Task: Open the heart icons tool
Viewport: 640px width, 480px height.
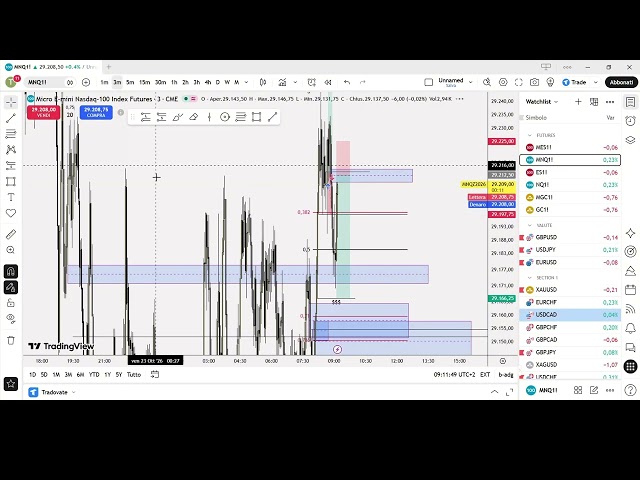Action: pyautogui.click(x=11, y=213)
